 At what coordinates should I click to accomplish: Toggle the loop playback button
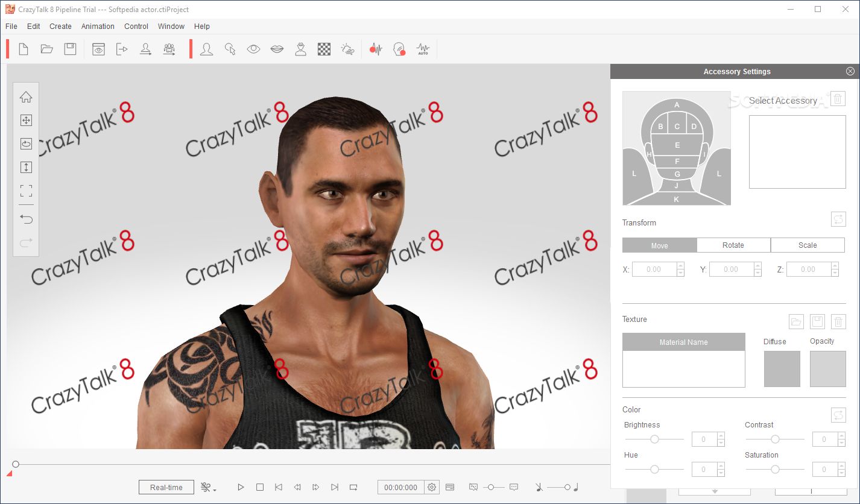point(353,487)
